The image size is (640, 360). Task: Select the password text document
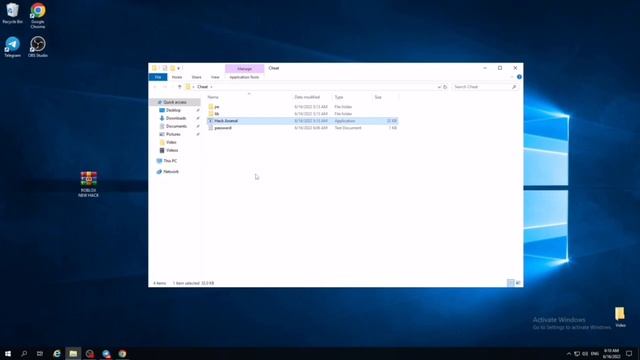(302, 128)
